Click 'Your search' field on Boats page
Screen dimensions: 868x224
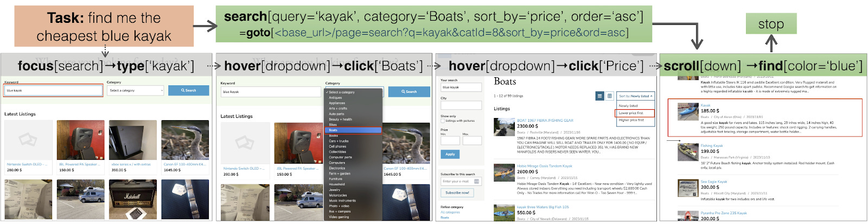coord(461,87)
